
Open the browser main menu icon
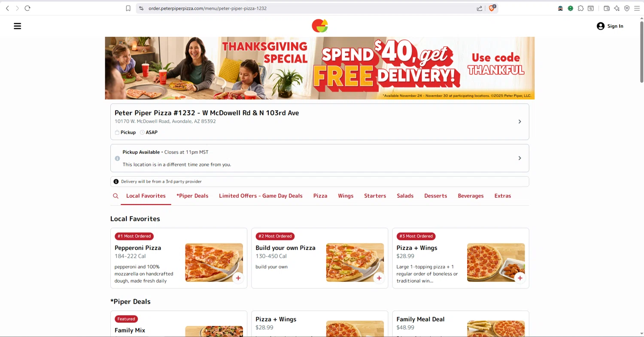(x=637, y=8)
